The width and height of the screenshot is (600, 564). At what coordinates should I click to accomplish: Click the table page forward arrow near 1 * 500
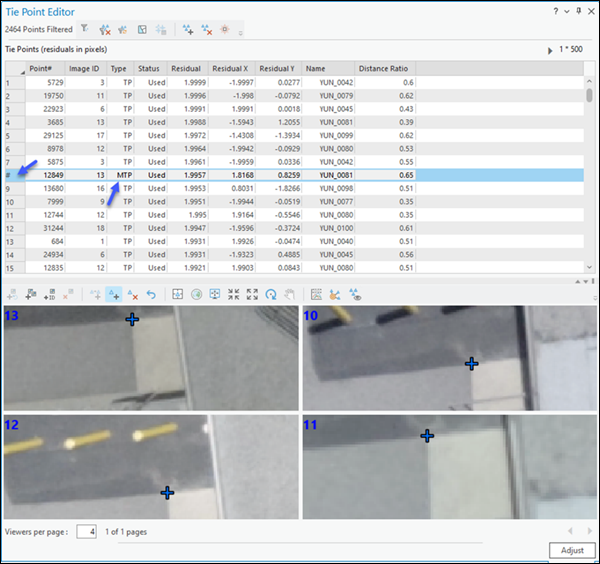point(550,51)
